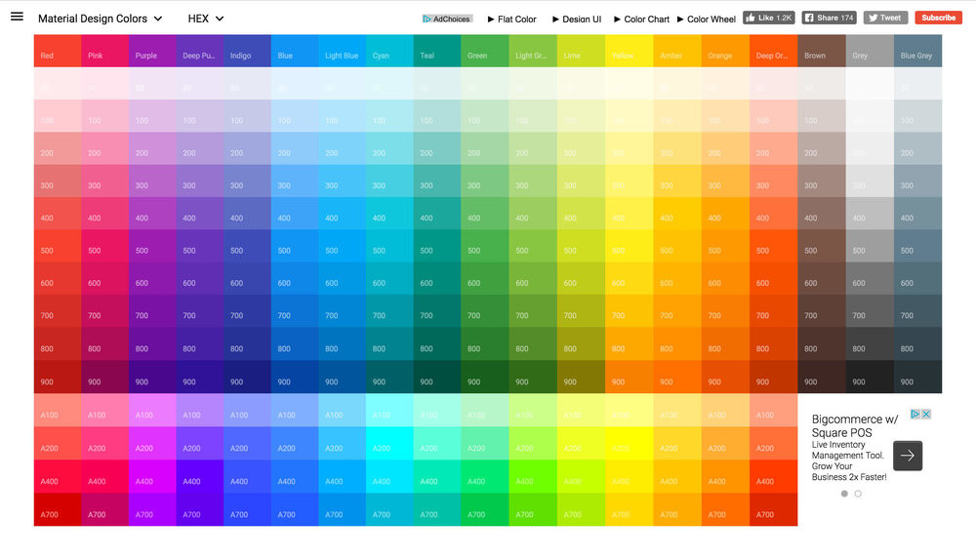Click the Brown column header

click(822, 51)
